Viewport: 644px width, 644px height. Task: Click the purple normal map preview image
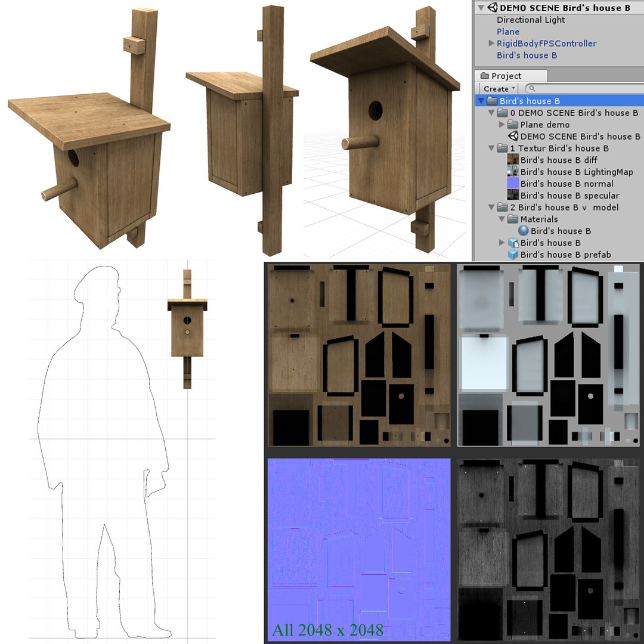coord(359,550)
